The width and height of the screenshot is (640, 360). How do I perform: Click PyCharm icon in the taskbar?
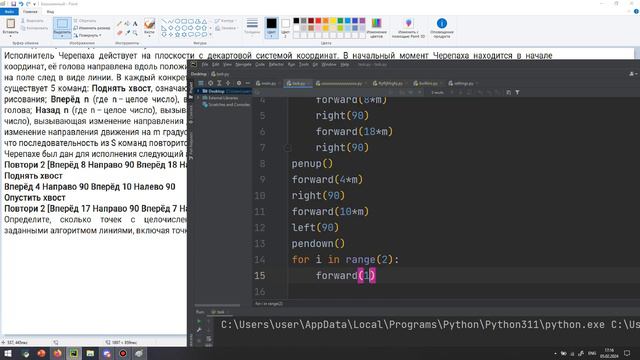pos(74,353)
